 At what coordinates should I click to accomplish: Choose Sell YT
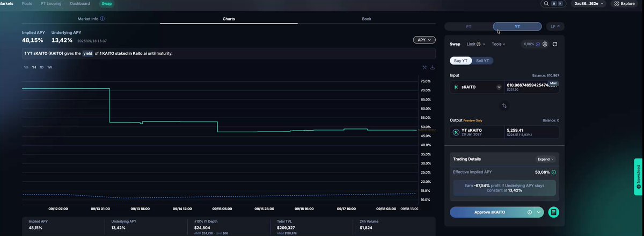click(482, 61)
